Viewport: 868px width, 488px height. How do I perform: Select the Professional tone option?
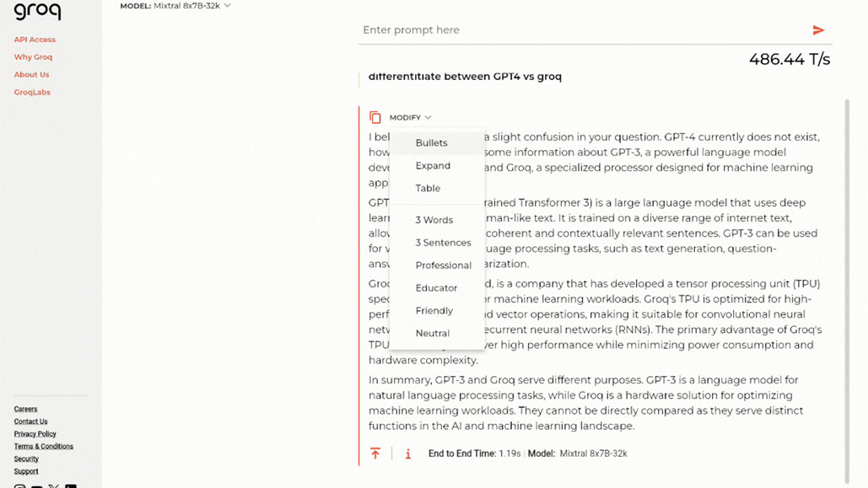443,265
